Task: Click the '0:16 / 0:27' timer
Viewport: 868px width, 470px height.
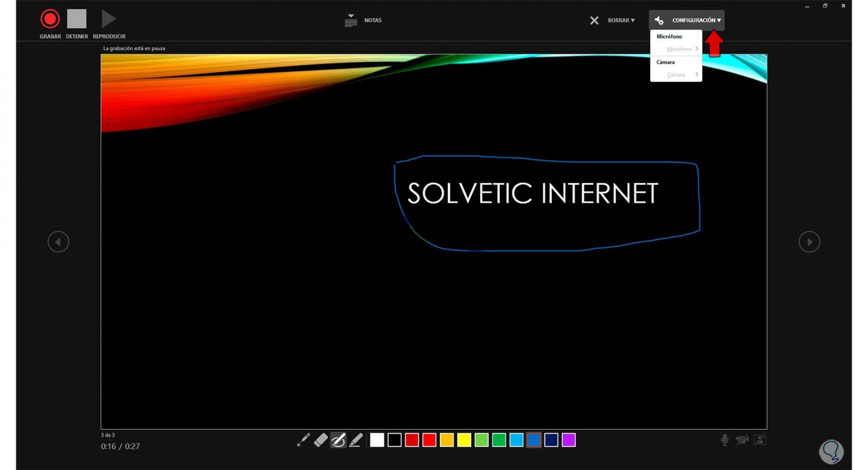Action: coord(120,446)
